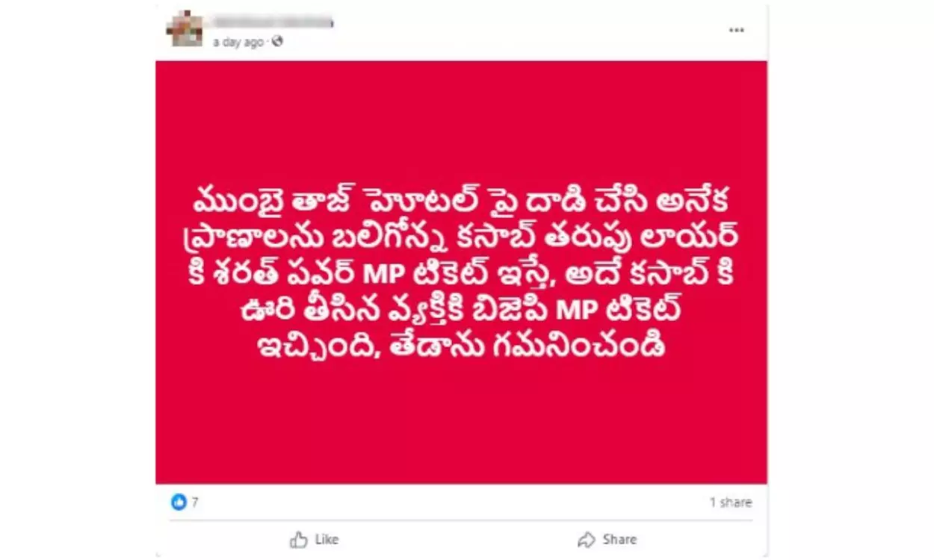The image size is (934, 560).
Task: Click the 'a day ago' timestamp
Action: pos(238,43)
